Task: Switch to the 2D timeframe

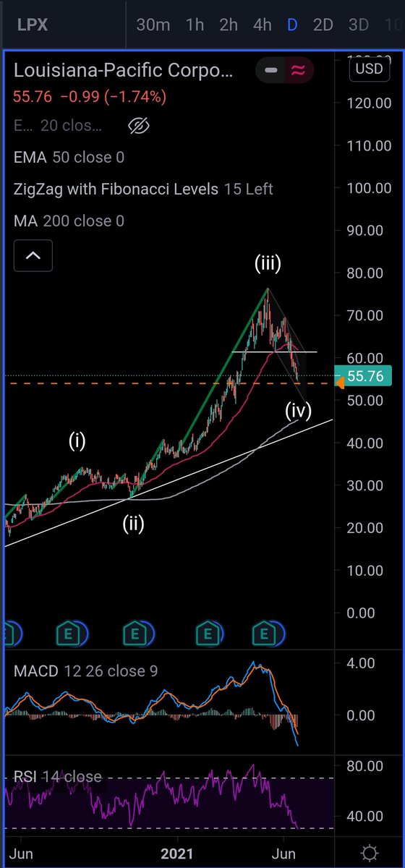Action: [x=323, y=25]
